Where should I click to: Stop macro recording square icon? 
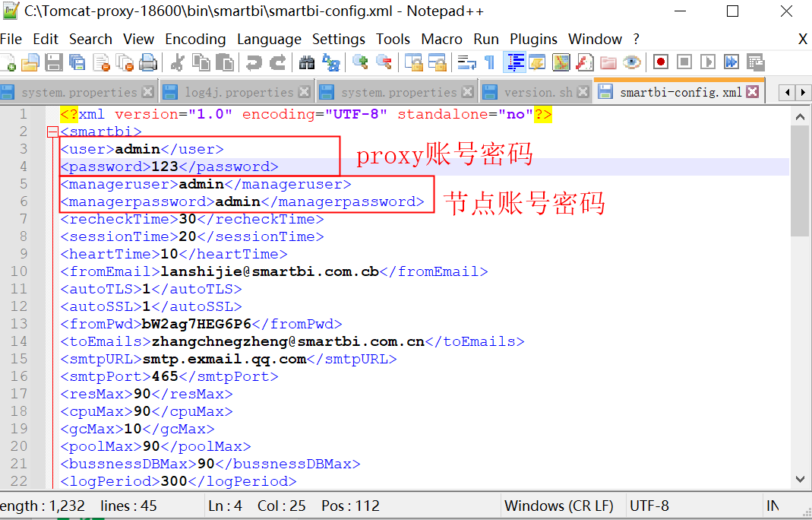[684, 63]
